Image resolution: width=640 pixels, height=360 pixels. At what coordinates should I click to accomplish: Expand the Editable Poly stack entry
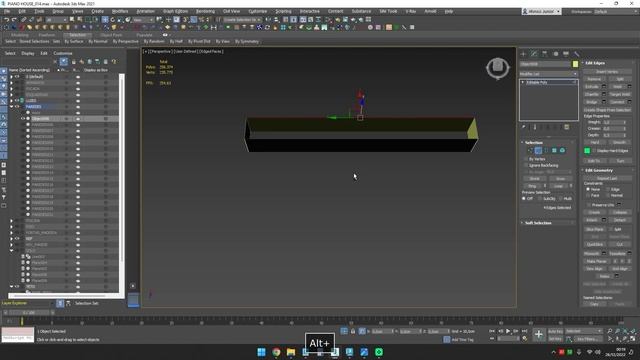point(523,82)
